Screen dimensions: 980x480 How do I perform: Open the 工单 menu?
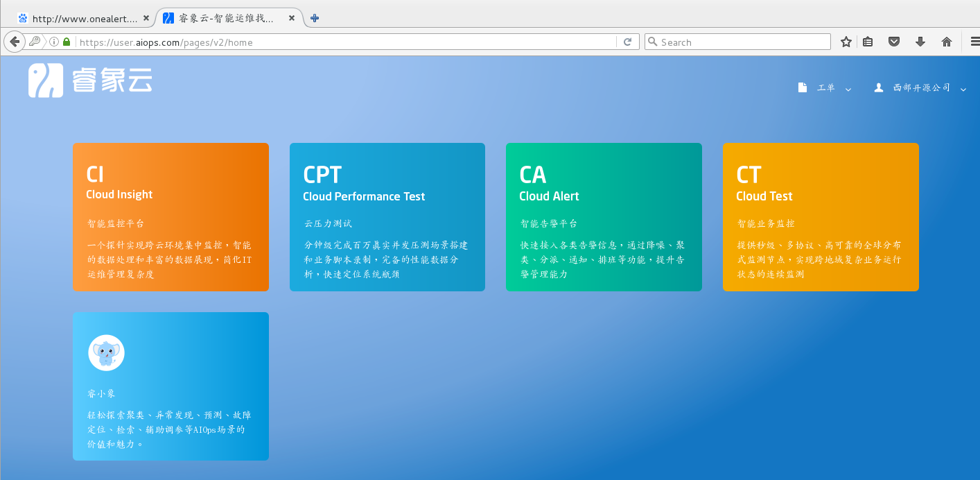point(825,87)
